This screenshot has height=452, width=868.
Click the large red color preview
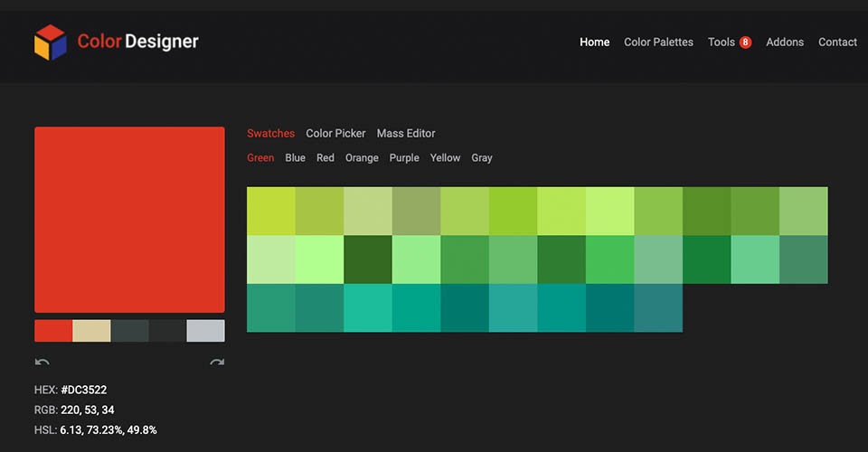click(129, 220)
